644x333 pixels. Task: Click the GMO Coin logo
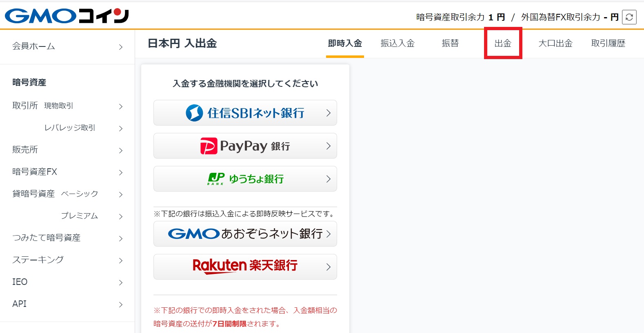click(x=67, y=16)
